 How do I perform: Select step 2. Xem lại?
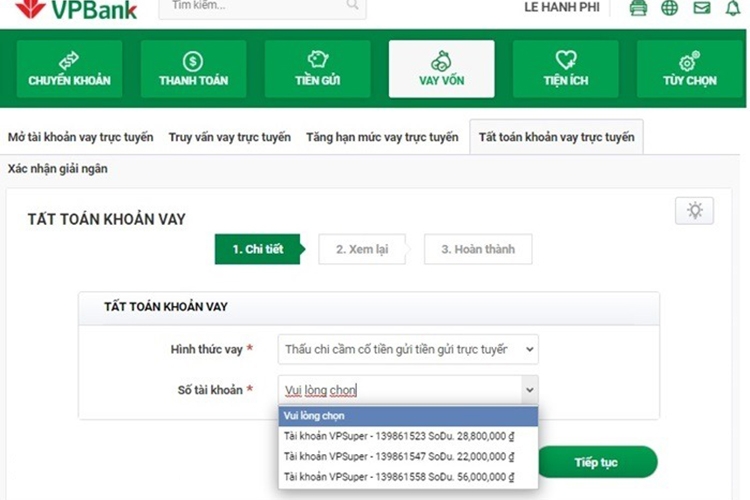coord(362,249)
